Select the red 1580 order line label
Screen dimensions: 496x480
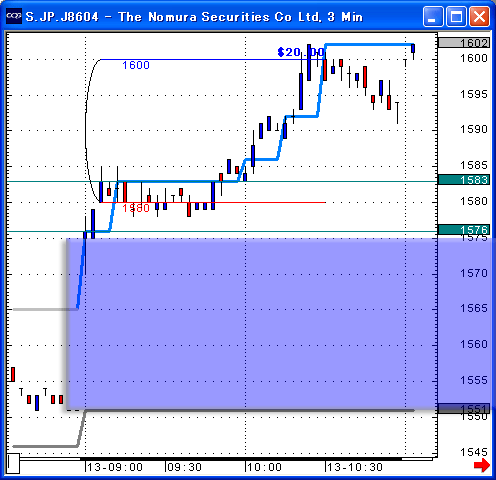coord(136,208)
